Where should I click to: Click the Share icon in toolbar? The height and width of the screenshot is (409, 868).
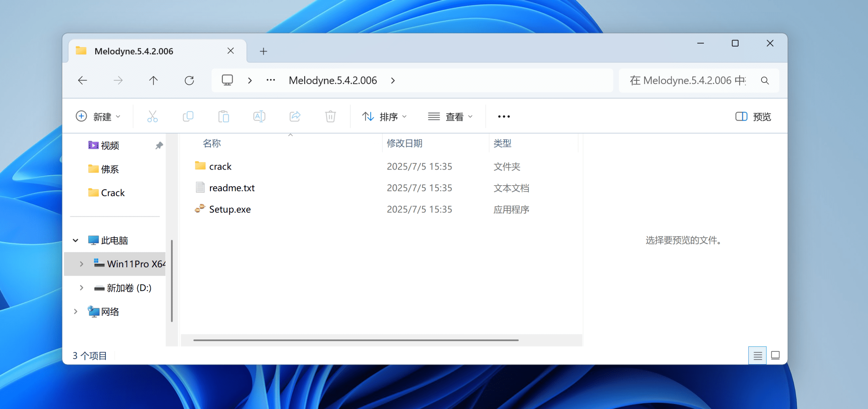(295, 116)
